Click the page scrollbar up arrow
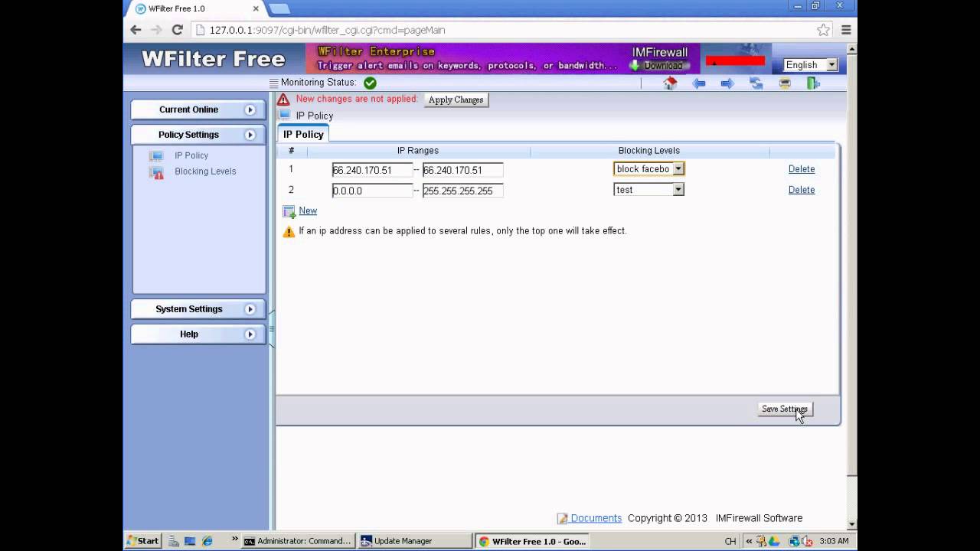Screen dimensions: 980x551 click(852, 48)
